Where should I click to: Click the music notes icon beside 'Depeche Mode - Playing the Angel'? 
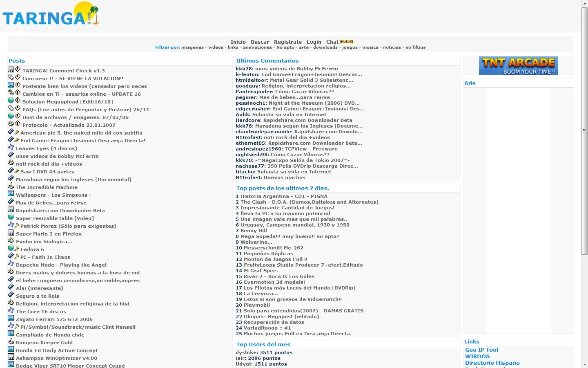click(x=11, y=263)
